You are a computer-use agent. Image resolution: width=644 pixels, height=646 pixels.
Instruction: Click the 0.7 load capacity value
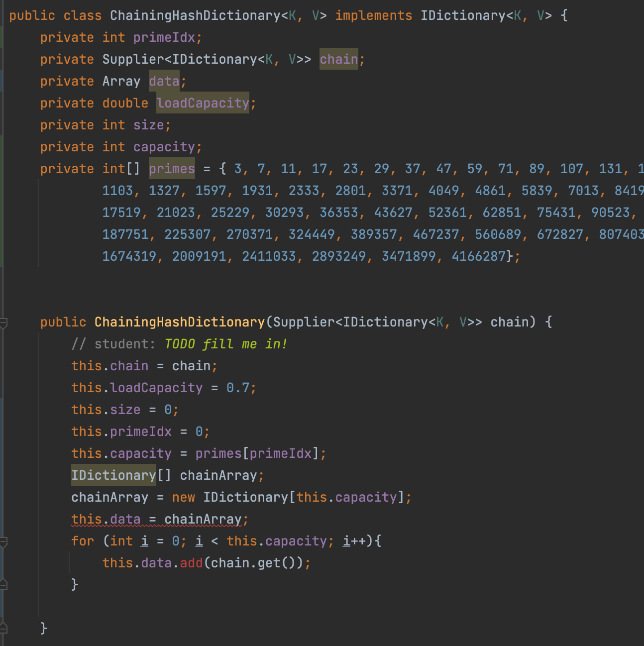[x=237, y=388]
